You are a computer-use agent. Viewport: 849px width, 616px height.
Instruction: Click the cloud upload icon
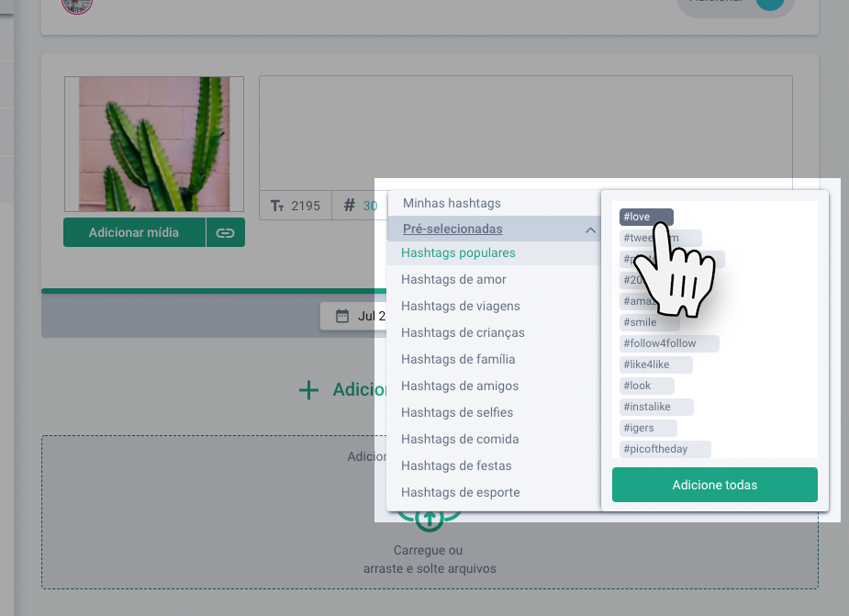428,519
